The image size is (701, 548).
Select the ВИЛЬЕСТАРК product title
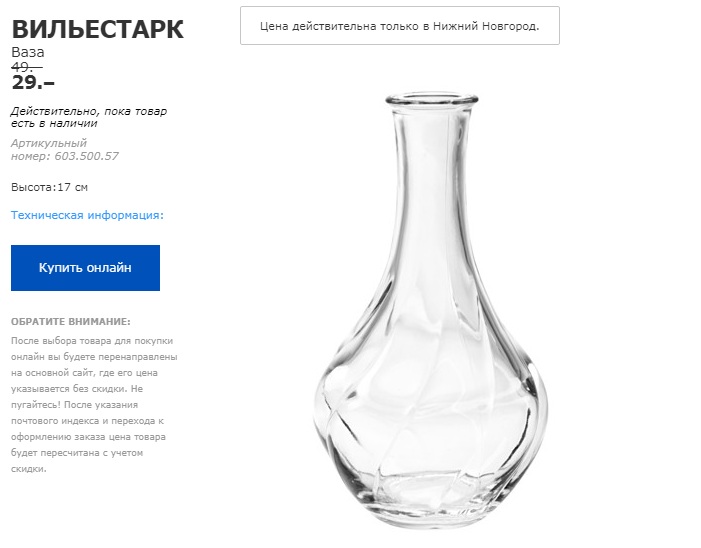coord(97,29)
